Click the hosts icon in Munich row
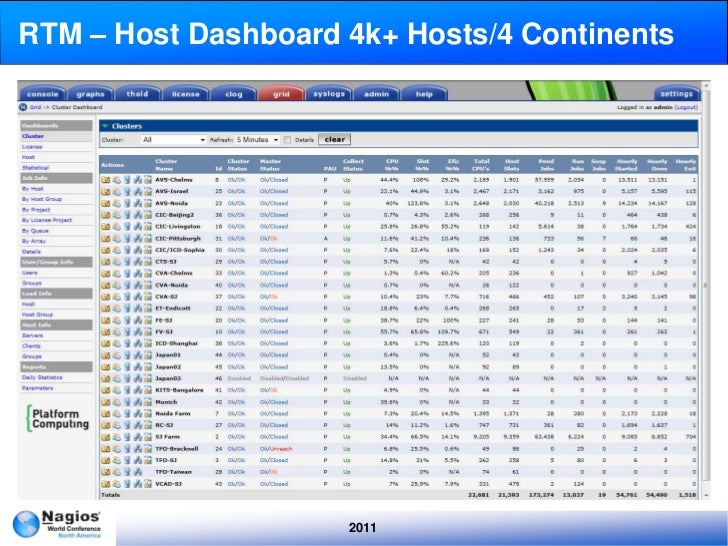The height and width of the screenshot is (546, 728). pos(117,402)
